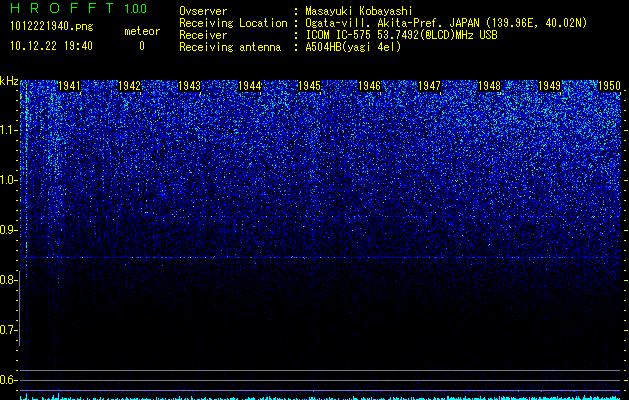Viewport: 629px width, 400px height.
Task: Click the A504HB(yagi 4el) antenna text
Action: point(353,47)
